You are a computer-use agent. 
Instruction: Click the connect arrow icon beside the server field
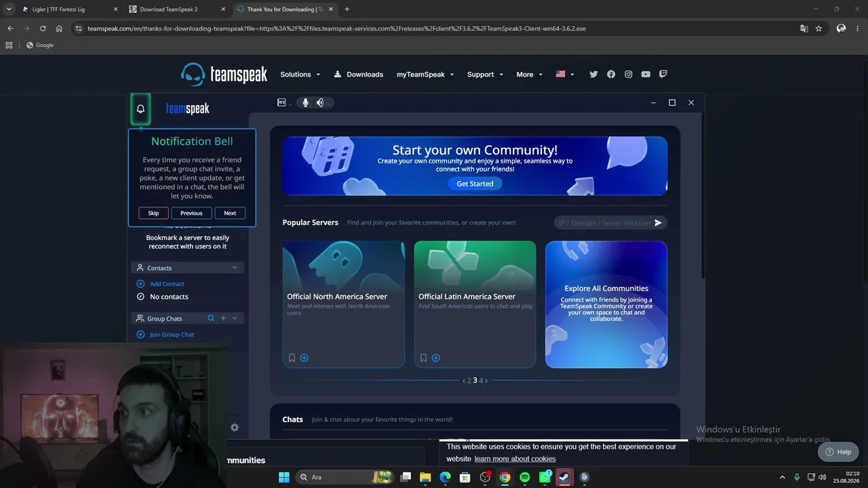(x=658, y=223)
